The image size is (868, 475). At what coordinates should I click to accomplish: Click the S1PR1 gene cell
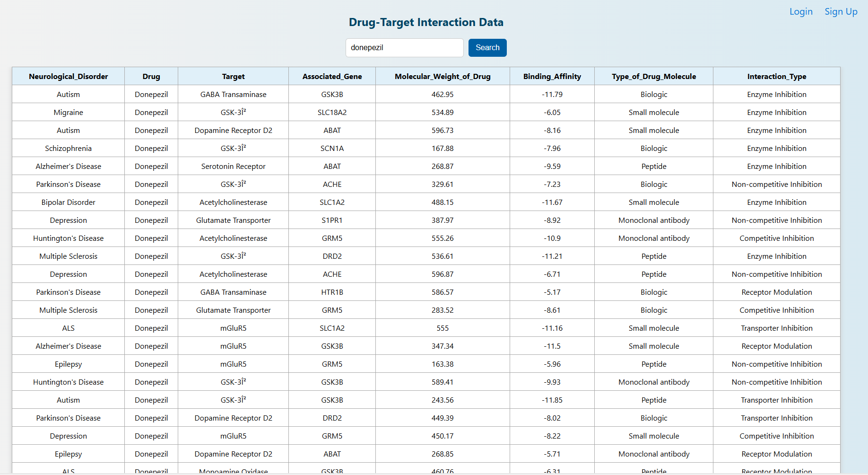[x=332, y=220]
